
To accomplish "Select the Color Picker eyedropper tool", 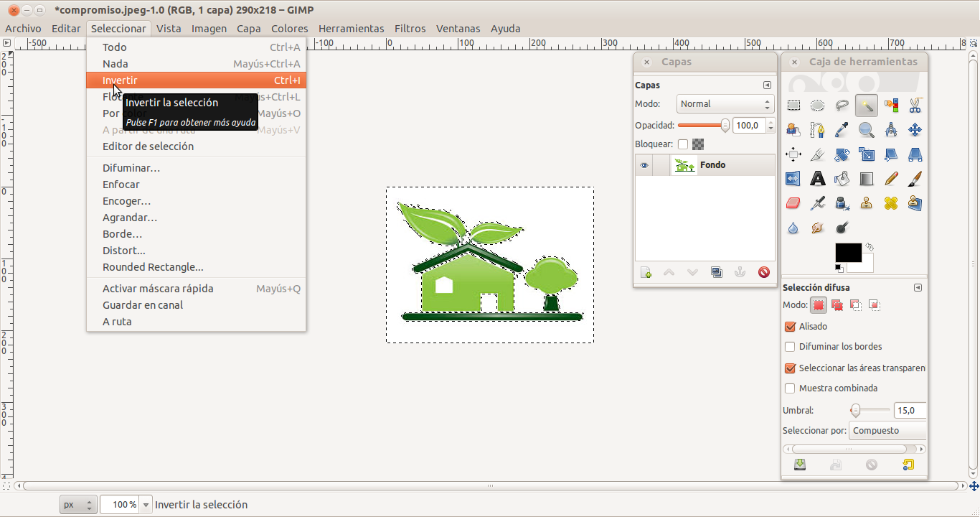I will [x=842, y=130].
